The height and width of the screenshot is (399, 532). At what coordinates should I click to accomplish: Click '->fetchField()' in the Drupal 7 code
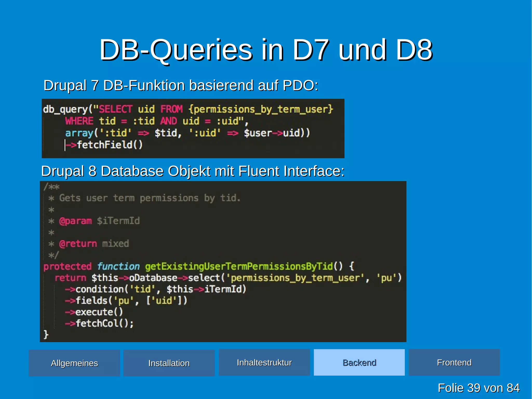pos(104,145)
